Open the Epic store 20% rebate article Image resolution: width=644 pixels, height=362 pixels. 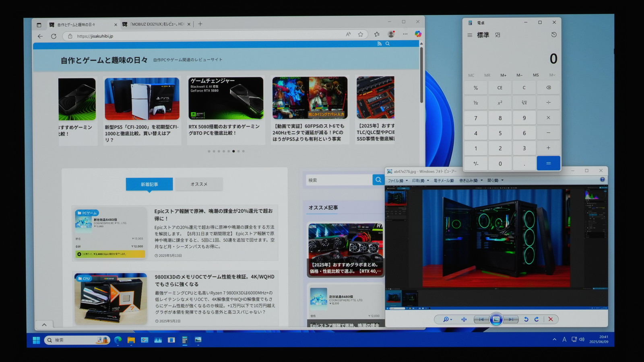tap(213, 214)
